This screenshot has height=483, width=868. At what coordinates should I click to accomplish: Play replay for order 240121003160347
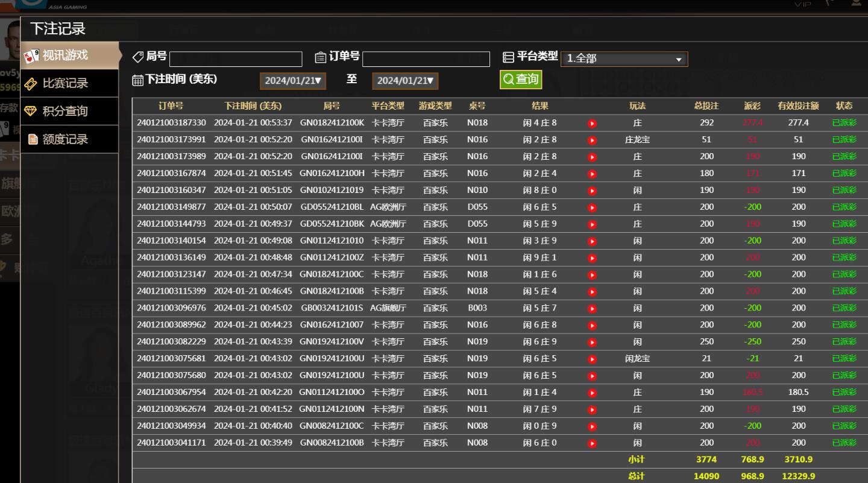coord(592,191)
